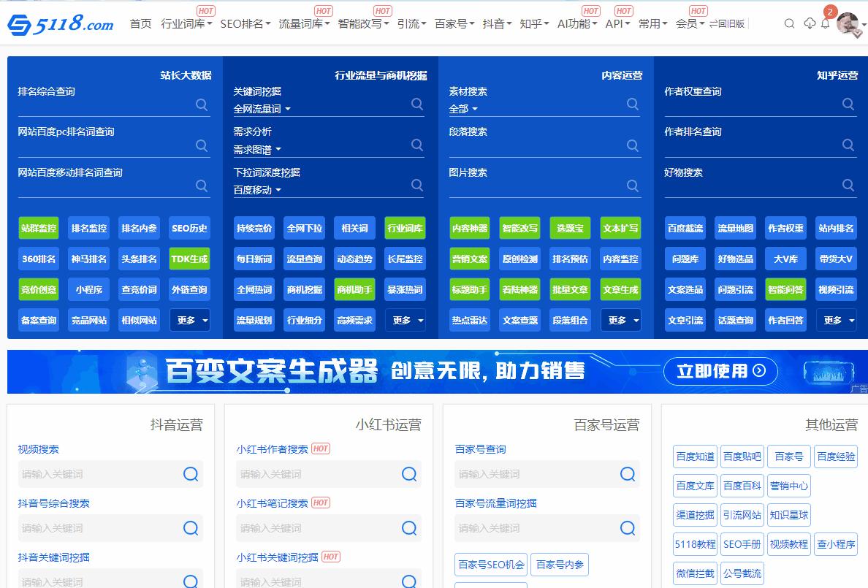Click search icon for 小红书笔记搜索
This screenshot has height=588, width=868.
[x=409, y=528]
